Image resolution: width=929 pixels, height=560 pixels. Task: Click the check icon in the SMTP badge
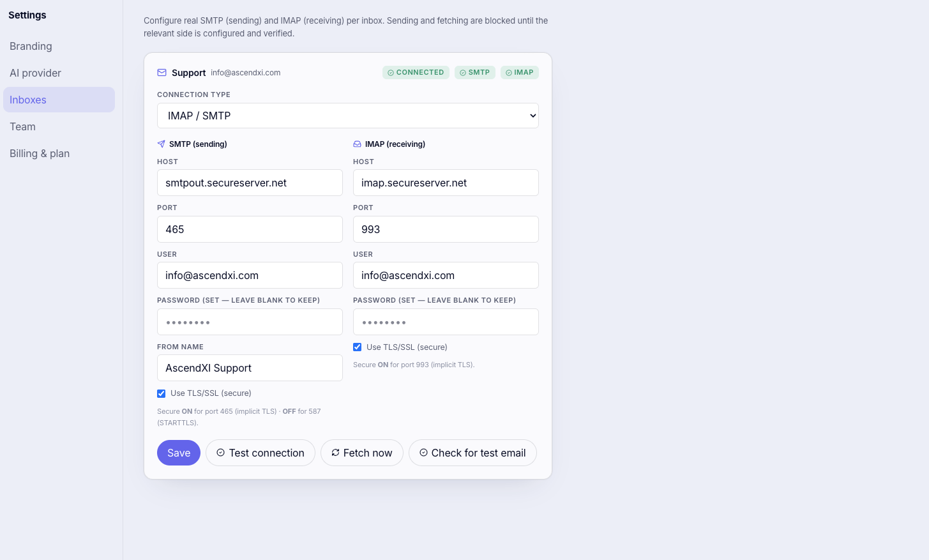(463, 73)
